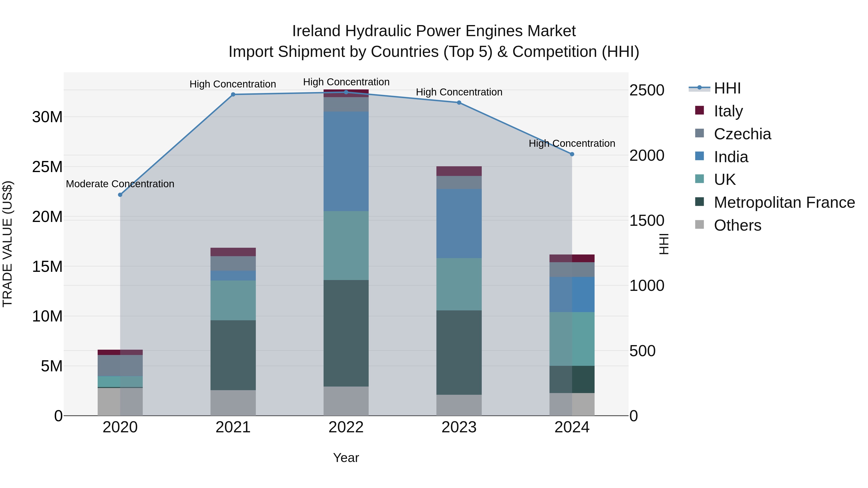Click the 30M y-axis tick label

click(x=47, y=117)
